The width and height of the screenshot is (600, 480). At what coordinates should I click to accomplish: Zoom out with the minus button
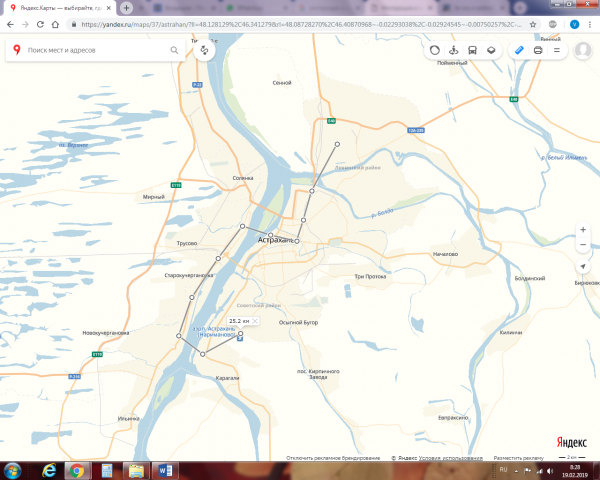(583, 246)
